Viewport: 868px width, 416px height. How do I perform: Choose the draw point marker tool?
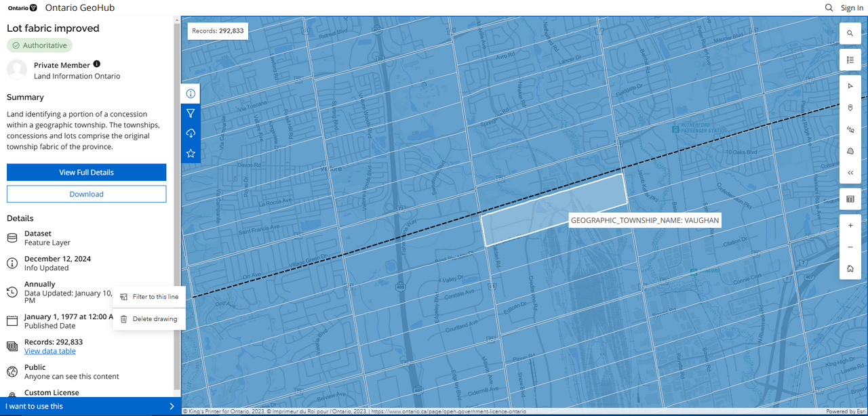[850, 108]
